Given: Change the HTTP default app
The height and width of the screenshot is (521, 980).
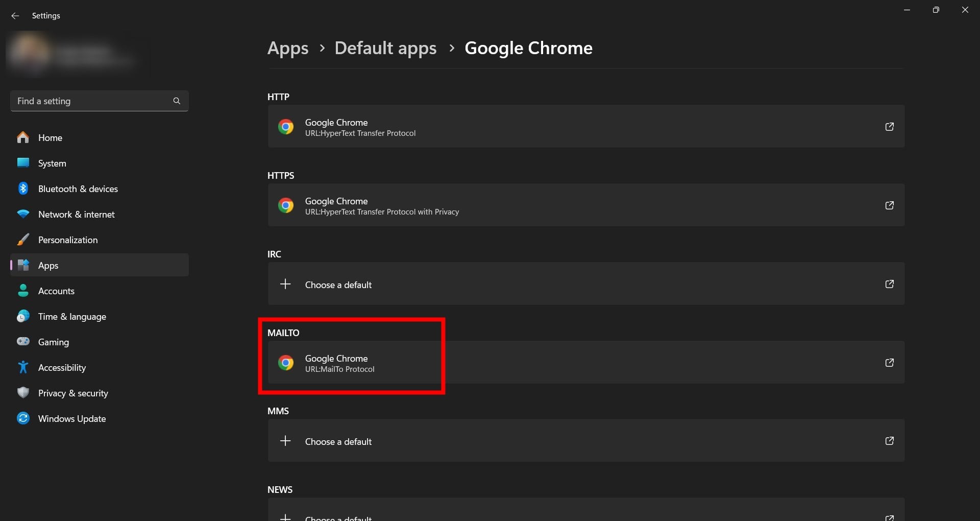Looking at the screenshot, I should coord(586,127).
